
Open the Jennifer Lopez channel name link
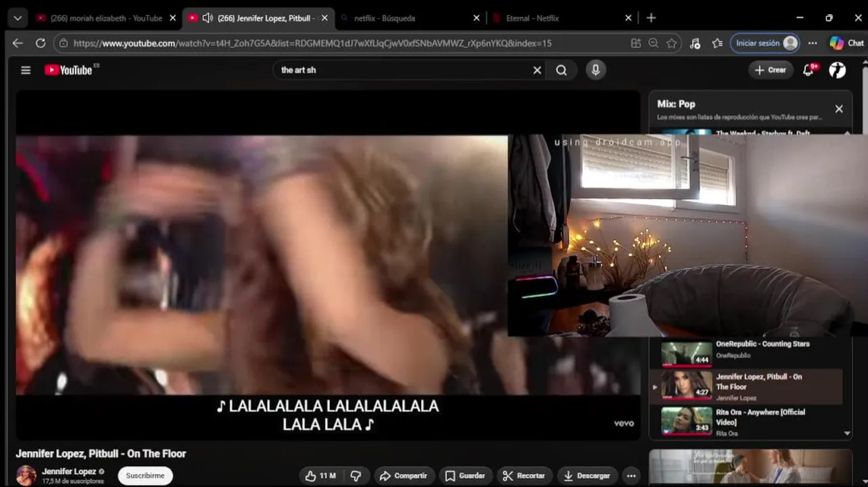(69, 471)
